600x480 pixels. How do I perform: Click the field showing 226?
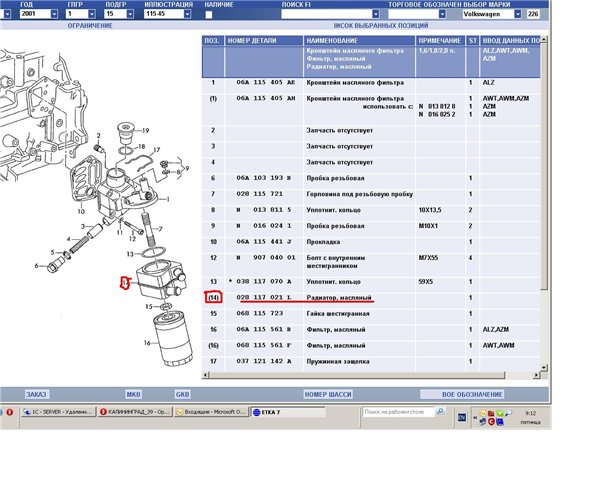pos(533,14)
